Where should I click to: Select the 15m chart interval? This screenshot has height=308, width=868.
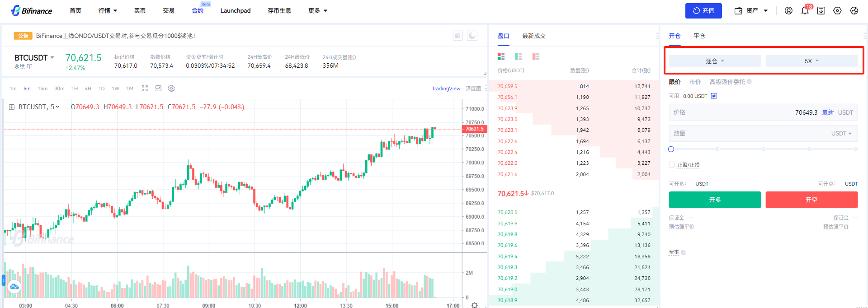coord(42,89)
